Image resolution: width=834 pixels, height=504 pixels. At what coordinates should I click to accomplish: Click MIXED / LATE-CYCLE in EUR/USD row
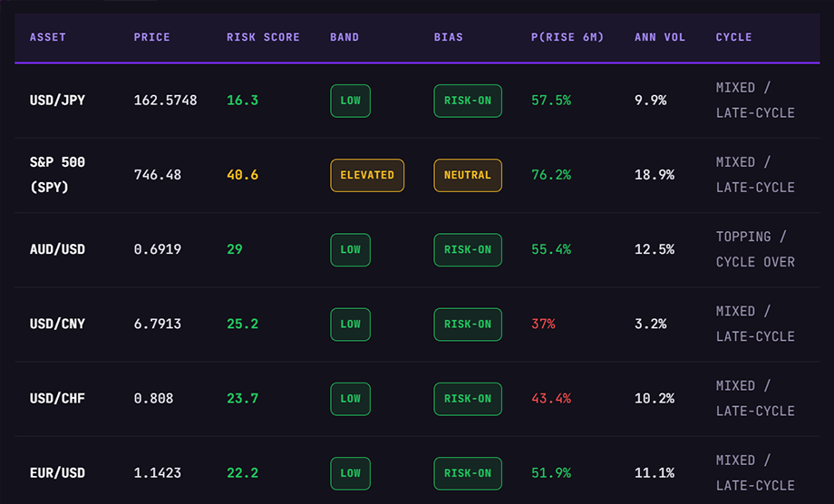(x=755, y=472)
